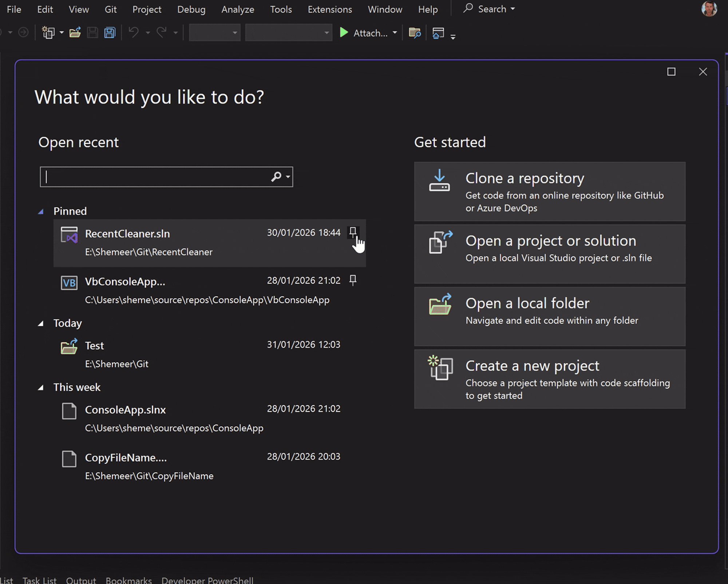Collapse the This week group
This screenshot has width=728, height=584.
(41, 388)
